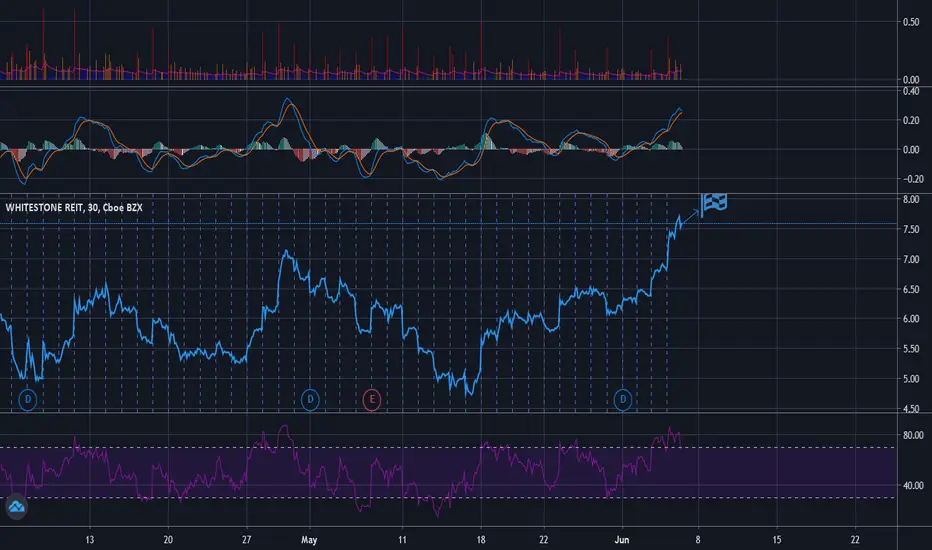Click the 11 date label on time axis

[x=402, y=540]
